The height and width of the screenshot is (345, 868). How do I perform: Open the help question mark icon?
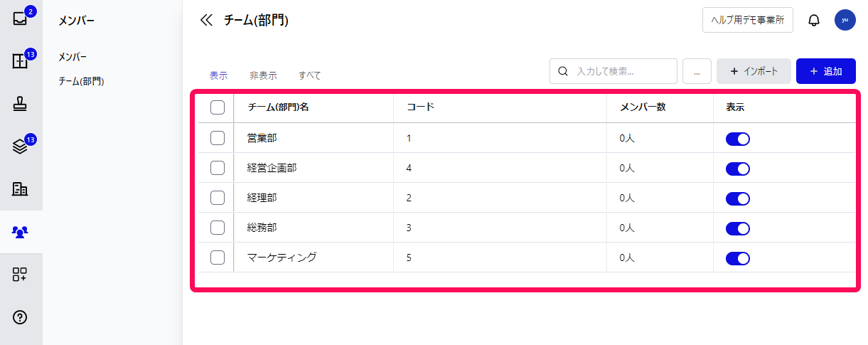pyautogui.click(x=20, y=317)
